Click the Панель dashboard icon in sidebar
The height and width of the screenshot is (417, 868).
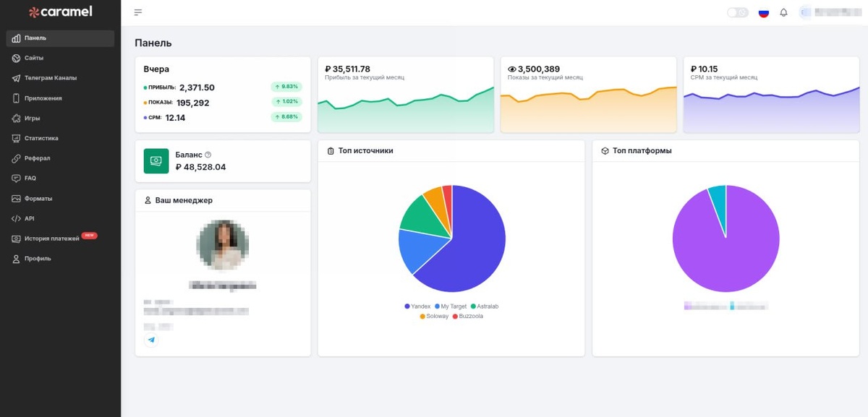(16, 38)
